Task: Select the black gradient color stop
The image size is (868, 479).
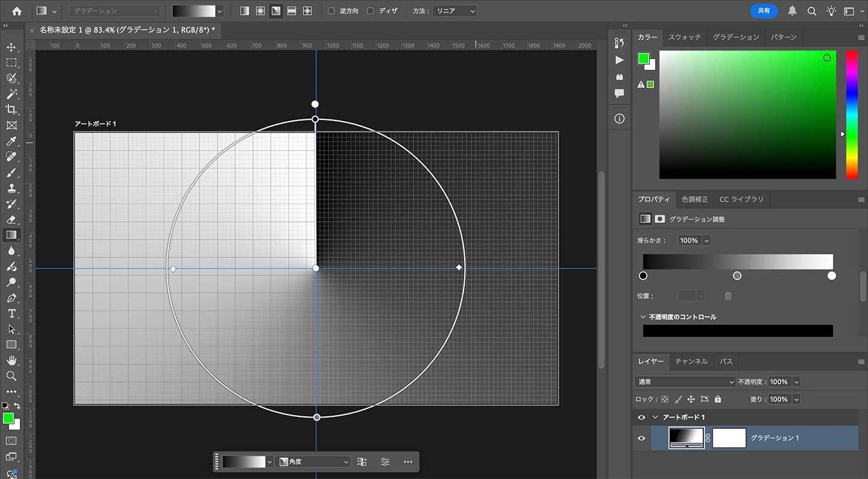Action: (x=643, y=276)
